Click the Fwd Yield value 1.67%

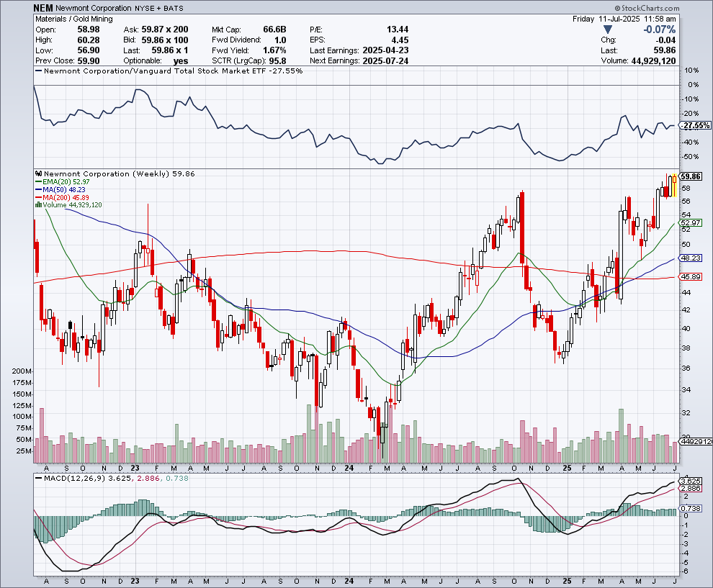click(274, 50)
